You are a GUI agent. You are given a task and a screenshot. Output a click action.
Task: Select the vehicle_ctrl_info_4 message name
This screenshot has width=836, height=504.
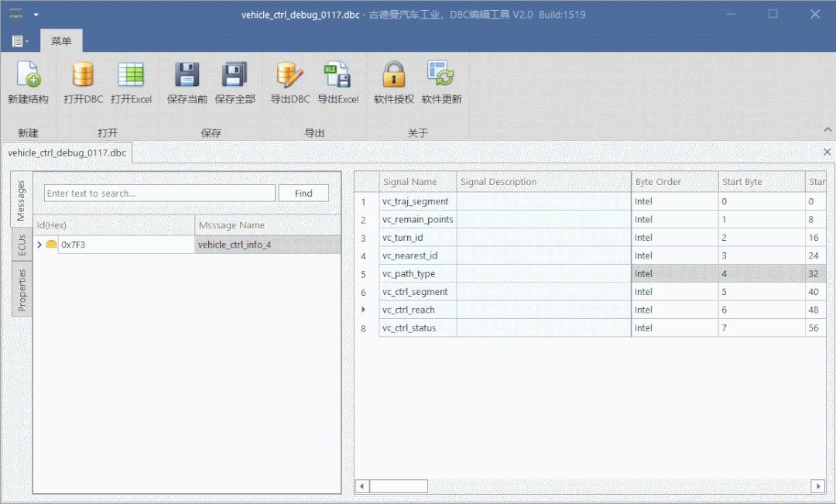[268, 245]
